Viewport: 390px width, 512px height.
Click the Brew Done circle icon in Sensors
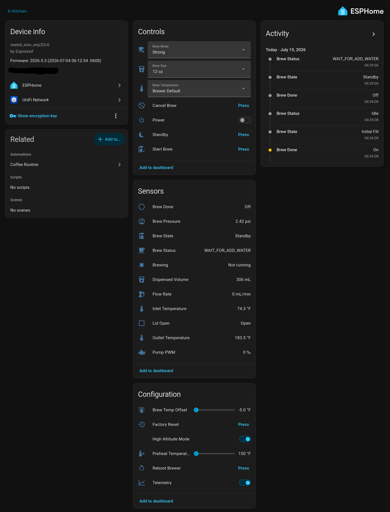(141, 207)
